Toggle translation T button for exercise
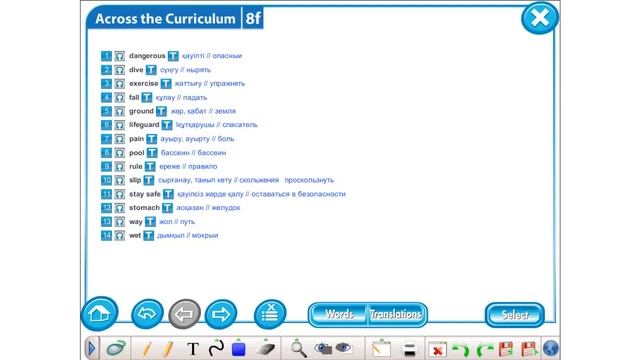 click(166, 84)
